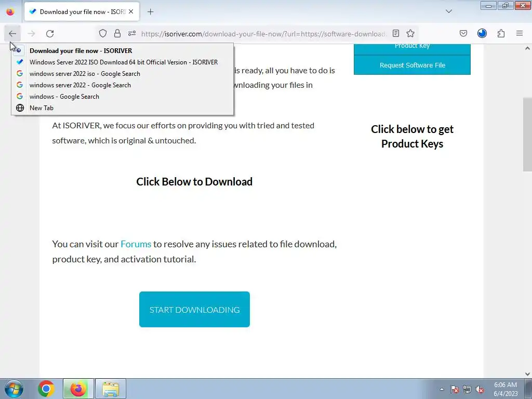The width and height of the screenshot is (532, 399).
Task: Bookmark this page with the star
Action: point(410,33)
